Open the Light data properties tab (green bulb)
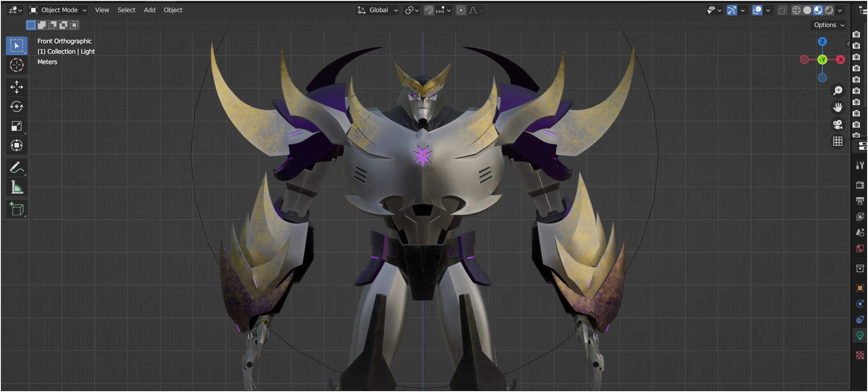The height and width of the screenshot is (392, 868). 860,335
